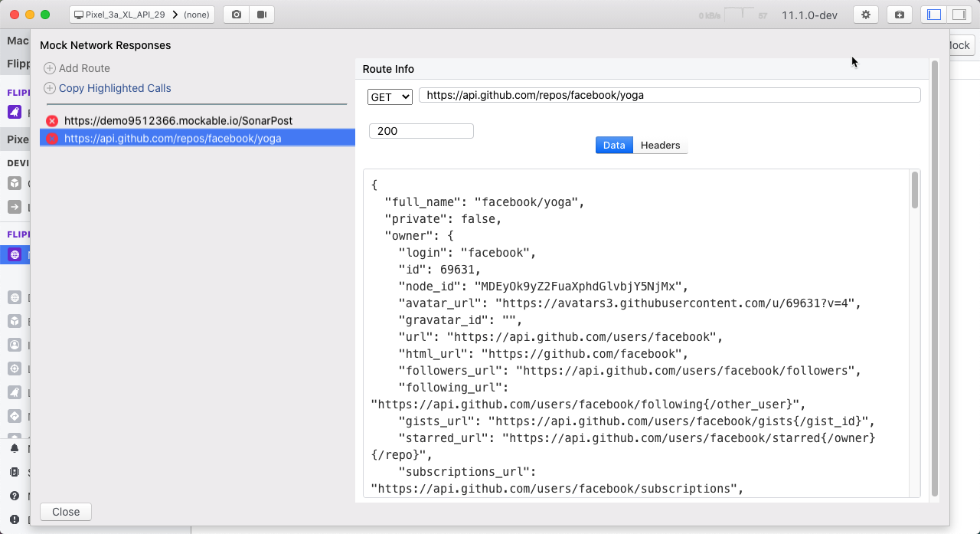
Task: Click the question mark help icon in the sidebar
Action: coord(15,496)
